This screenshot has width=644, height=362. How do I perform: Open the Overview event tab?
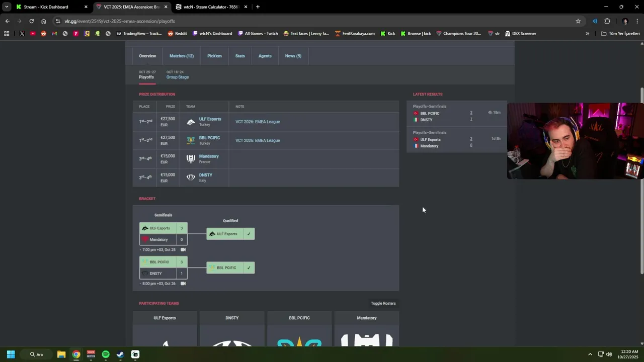coord(147,56)
